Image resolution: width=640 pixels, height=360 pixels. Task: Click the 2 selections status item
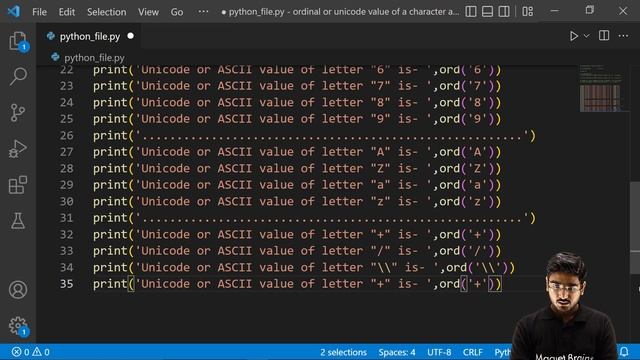pos(343,352)
